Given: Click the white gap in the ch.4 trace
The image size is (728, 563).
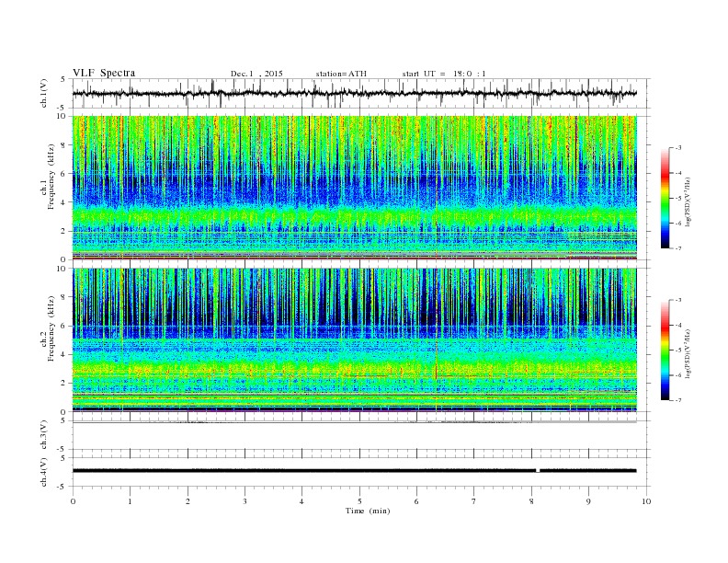Looking at the screenshot, I should tap(538, 471).
